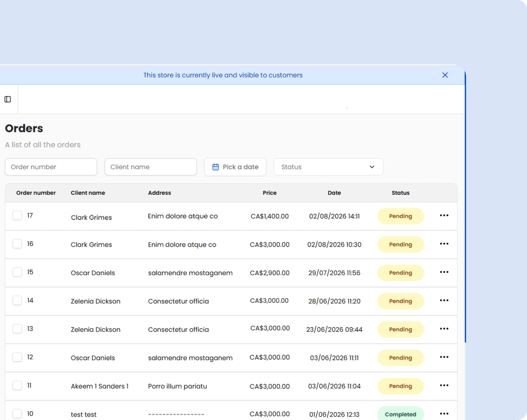Viewport: 527px width, 420px height.
Task: Click the Pending badge of order 12
Action: click(x=401, y=358)
